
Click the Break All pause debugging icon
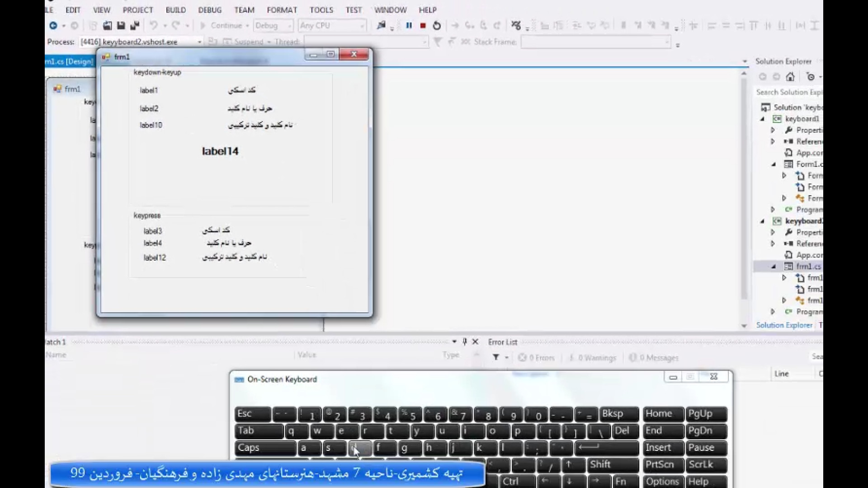409,26
